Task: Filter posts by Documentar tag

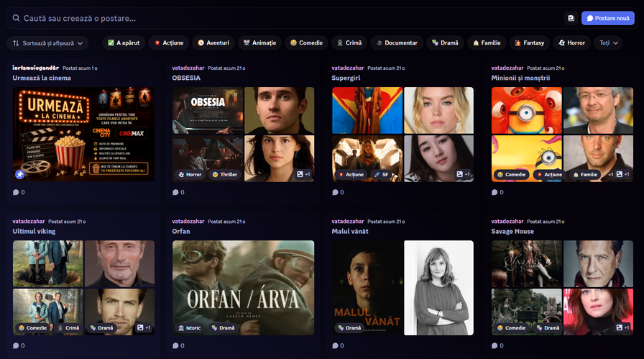Action: (397, 42)
